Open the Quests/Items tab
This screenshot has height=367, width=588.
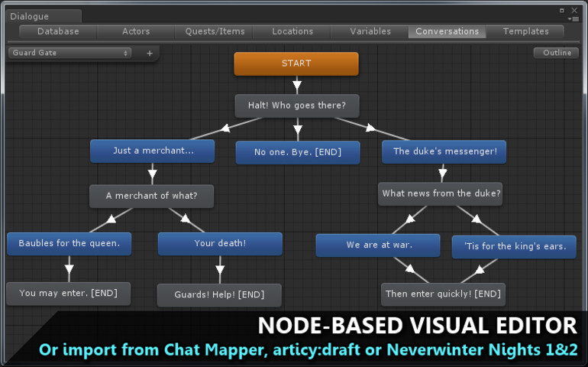tap(215, 31)
